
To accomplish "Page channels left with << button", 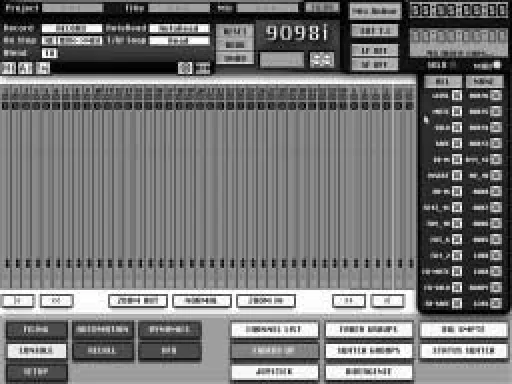I will (56, 301).
